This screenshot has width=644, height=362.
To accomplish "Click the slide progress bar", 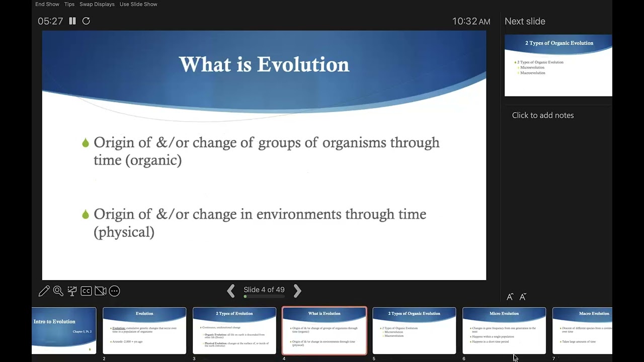I will 264,297.
